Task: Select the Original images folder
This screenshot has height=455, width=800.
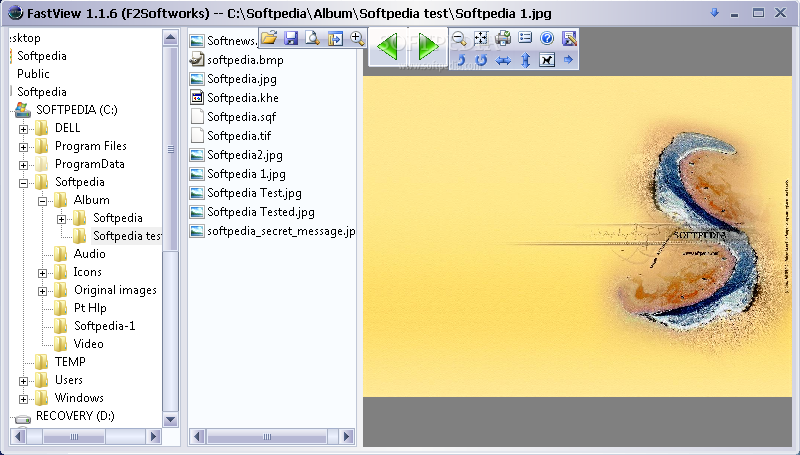Action: [x=115, y=290]
